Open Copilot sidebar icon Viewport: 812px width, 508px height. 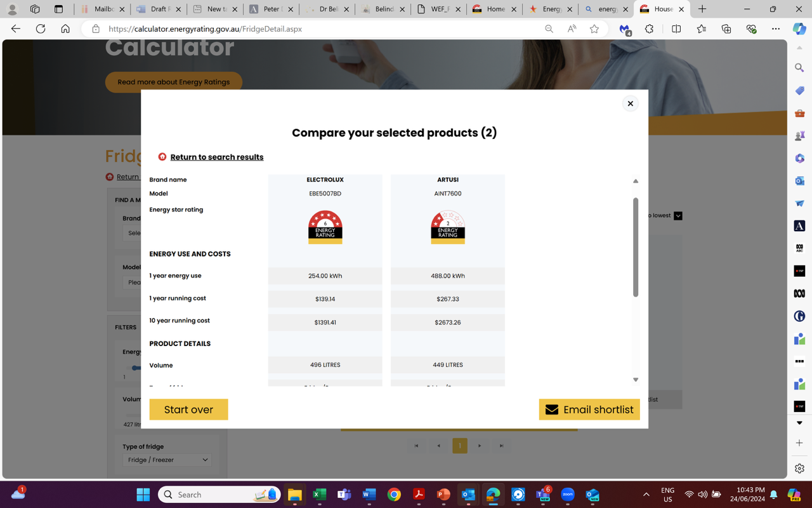[x=799, y=29]
